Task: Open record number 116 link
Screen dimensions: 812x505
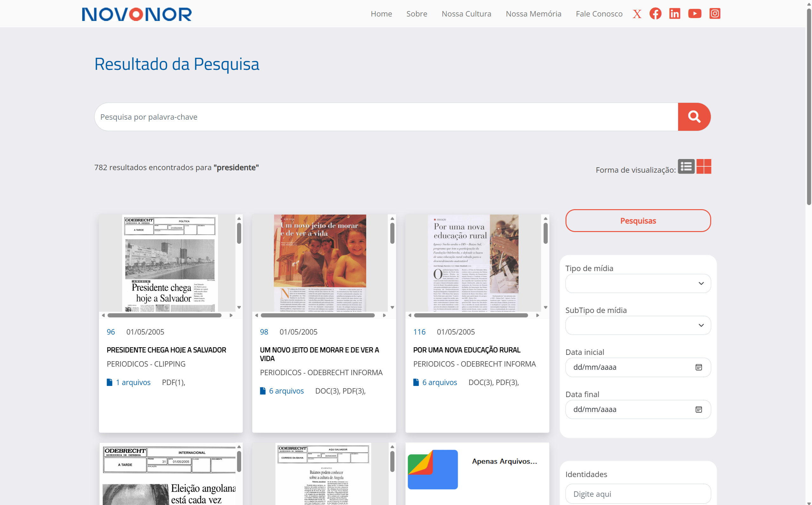Action: [419, 332]
